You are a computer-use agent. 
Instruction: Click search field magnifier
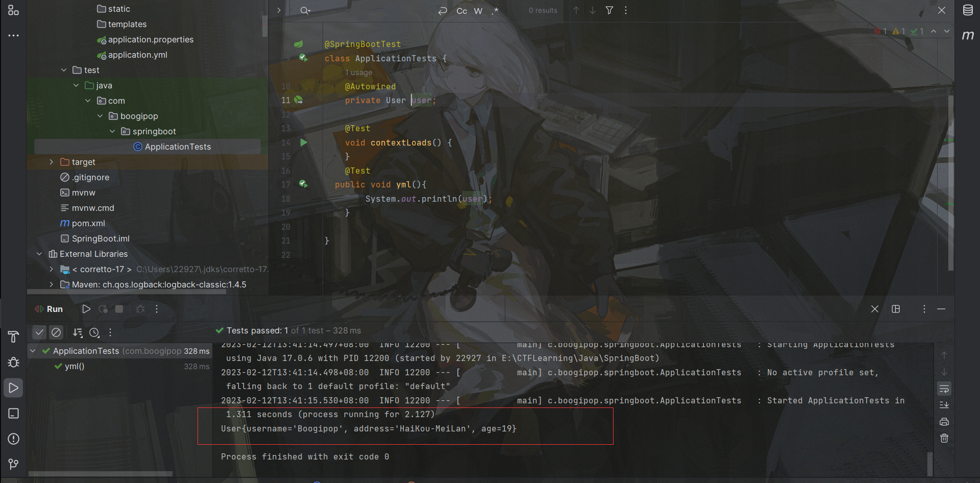point(305,11)
